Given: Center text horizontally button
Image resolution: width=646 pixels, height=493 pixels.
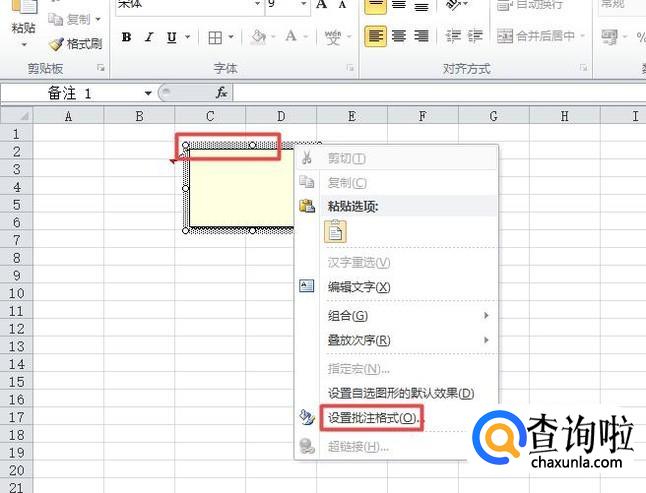Looking at the screenshot, I should [399, 36].
